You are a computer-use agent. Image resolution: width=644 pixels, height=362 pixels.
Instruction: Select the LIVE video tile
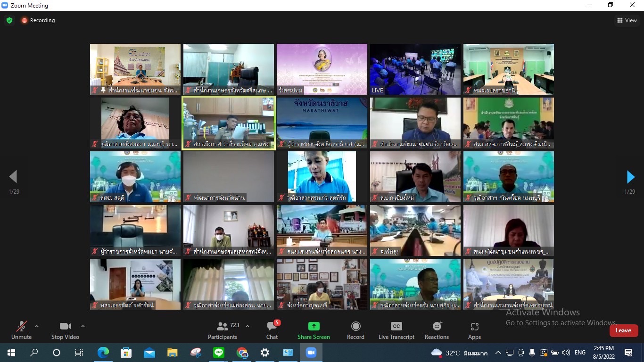(415, 69)
